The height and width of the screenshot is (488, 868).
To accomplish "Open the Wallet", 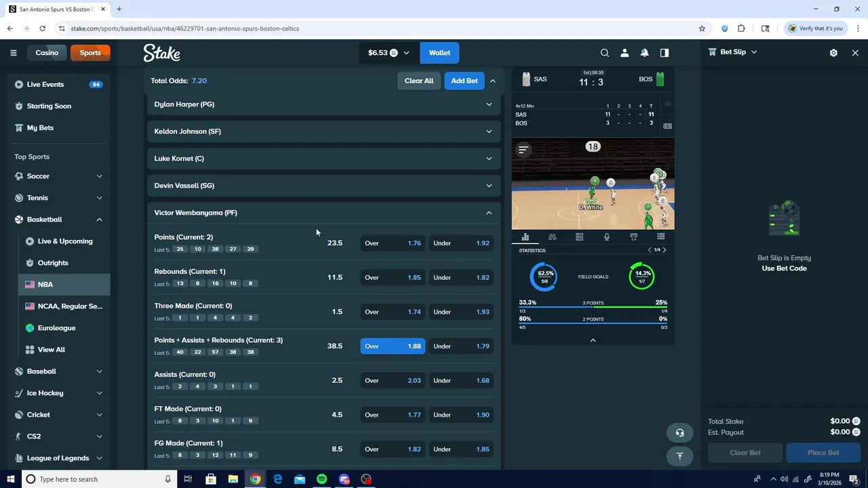I will pyautogui.click(x=439, y=53).
